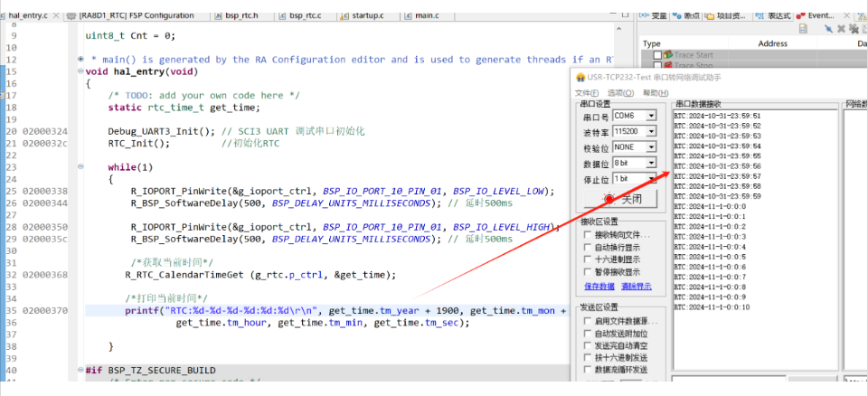Toggle the 自动换行显示 checkbox
868x396 pixels.
pos(588,247)
